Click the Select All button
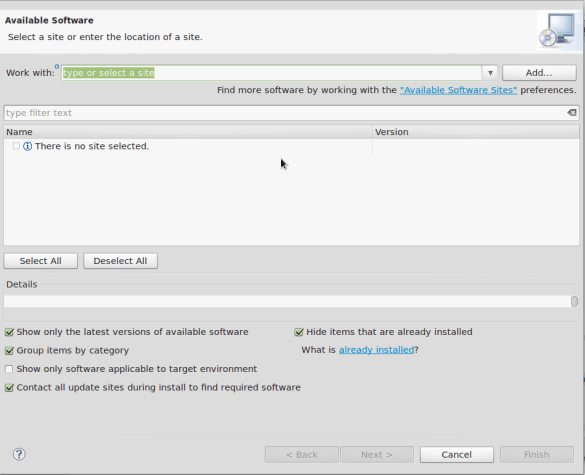 click(41, 261)
